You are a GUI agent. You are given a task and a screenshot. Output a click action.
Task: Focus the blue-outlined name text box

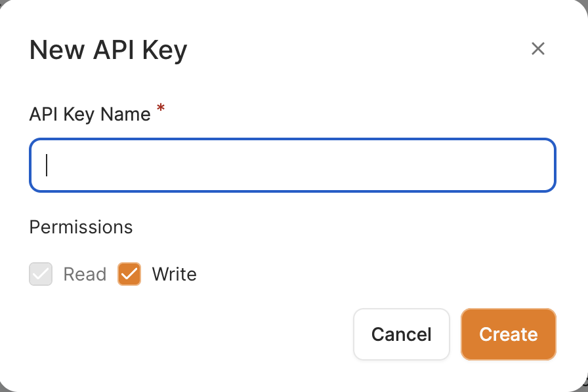293,165
